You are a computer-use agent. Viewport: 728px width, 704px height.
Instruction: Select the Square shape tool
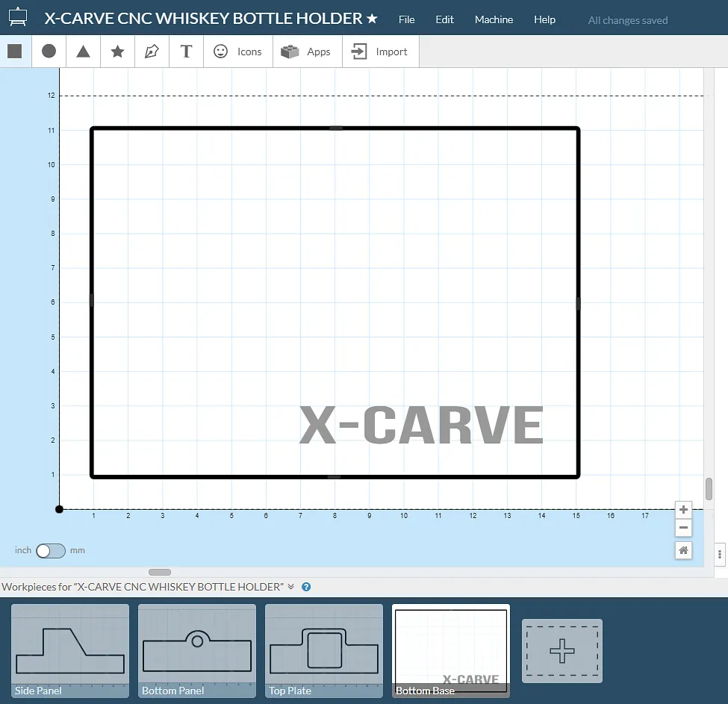(15, 52)
